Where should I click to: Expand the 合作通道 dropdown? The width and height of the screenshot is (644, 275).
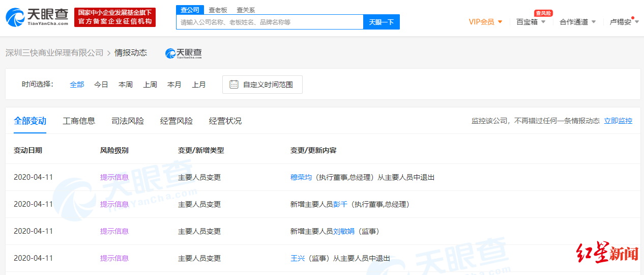pyautogui.click(x=577, y=22)
